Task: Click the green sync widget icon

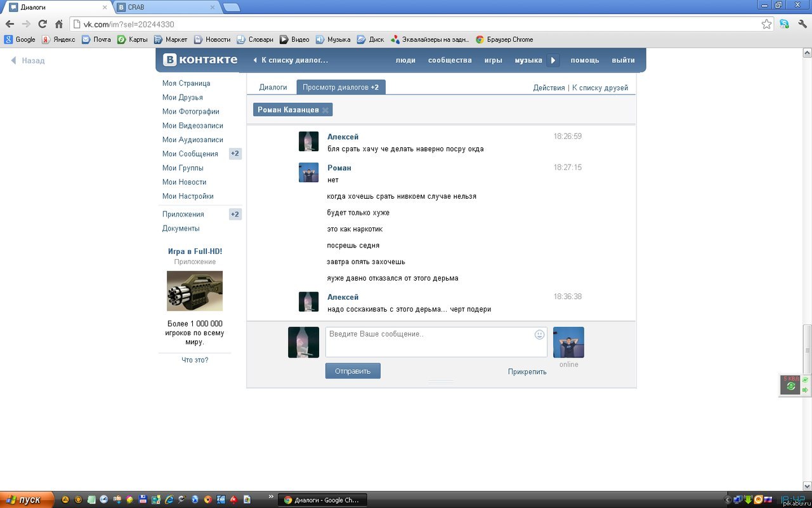Action: pyautogui.click(x=790, y=387)
